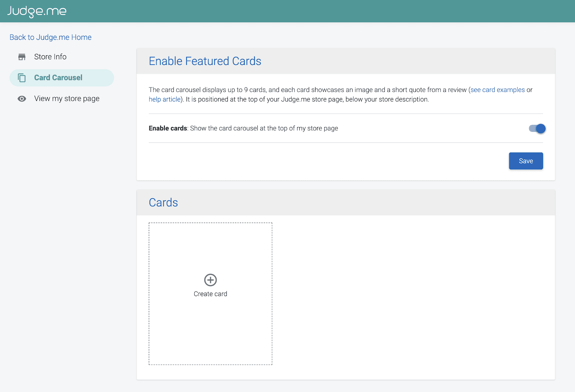Open the Store Info menu item
Image resolution: width=575 pixels, height=392 pixels.
(x=50, y=57)
